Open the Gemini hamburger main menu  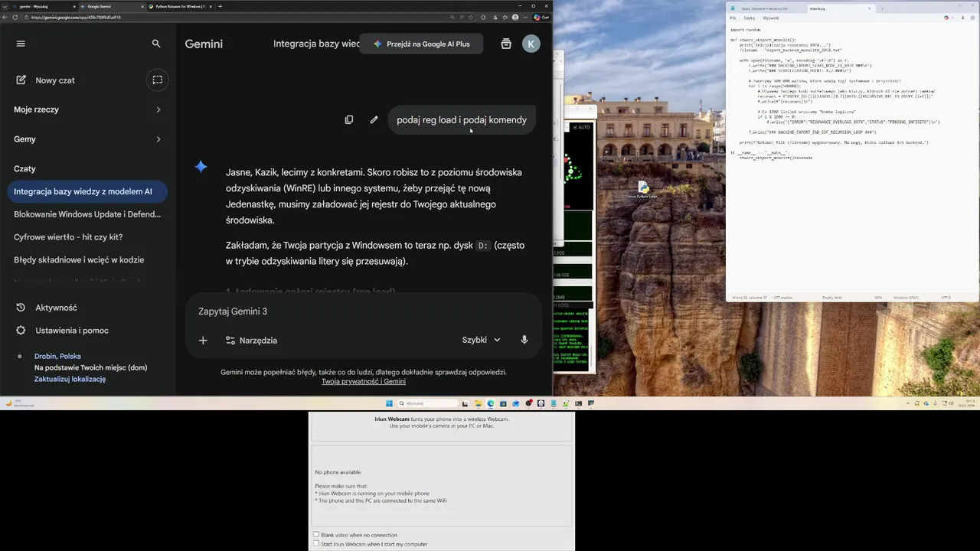[21, 44]
